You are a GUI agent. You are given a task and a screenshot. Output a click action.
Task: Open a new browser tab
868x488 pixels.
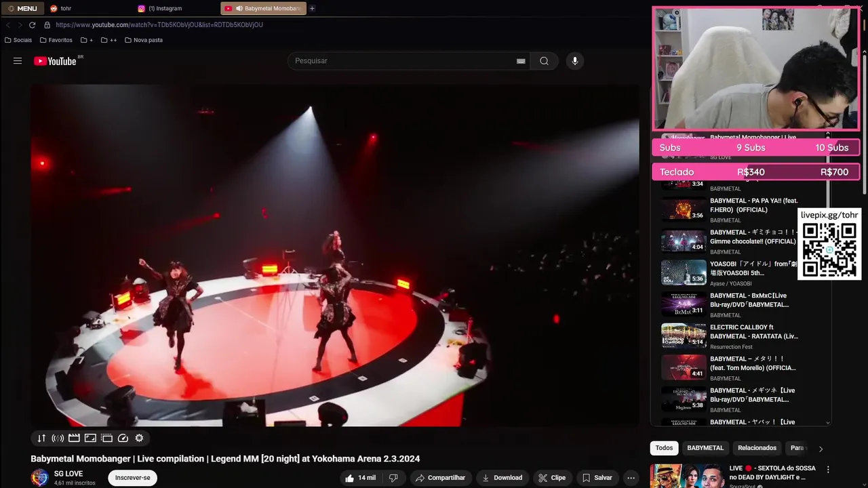pos(312,9)
